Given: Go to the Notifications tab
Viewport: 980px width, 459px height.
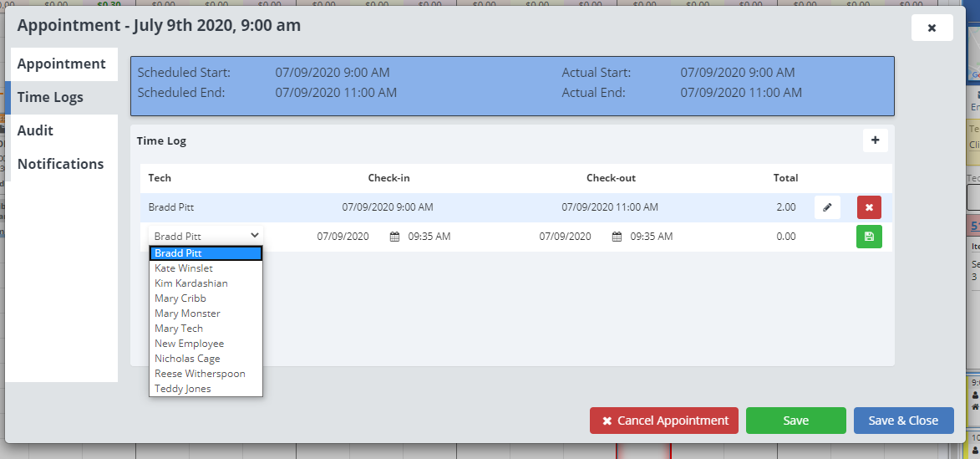Looking at the screenshot, I should point(61,164).
